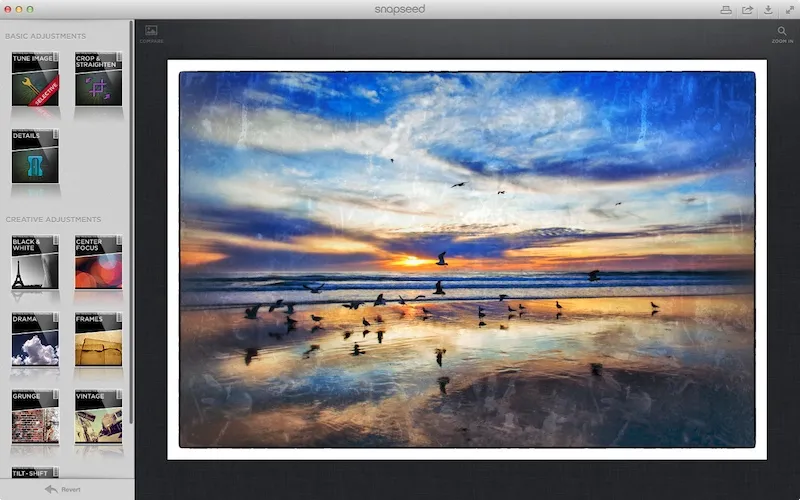Select the Crop & Straighten tool
Screen dimensions: 800x500
[98, 79]
